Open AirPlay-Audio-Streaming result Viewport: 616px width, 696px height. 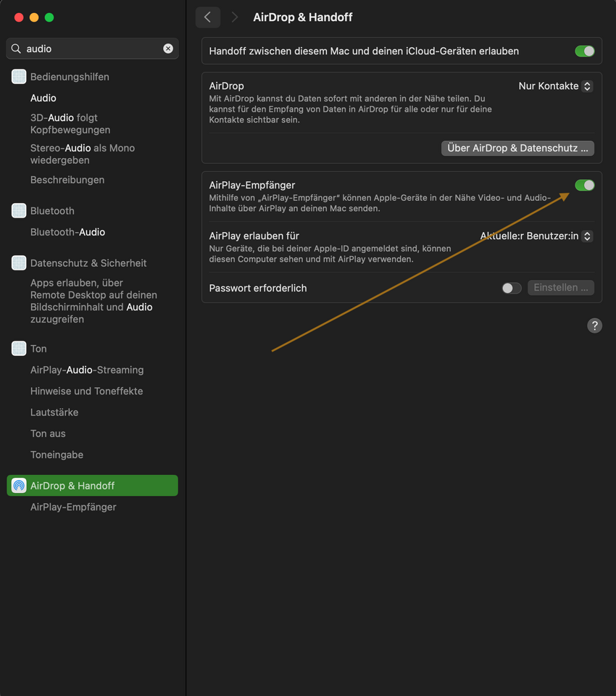point(87,370)
